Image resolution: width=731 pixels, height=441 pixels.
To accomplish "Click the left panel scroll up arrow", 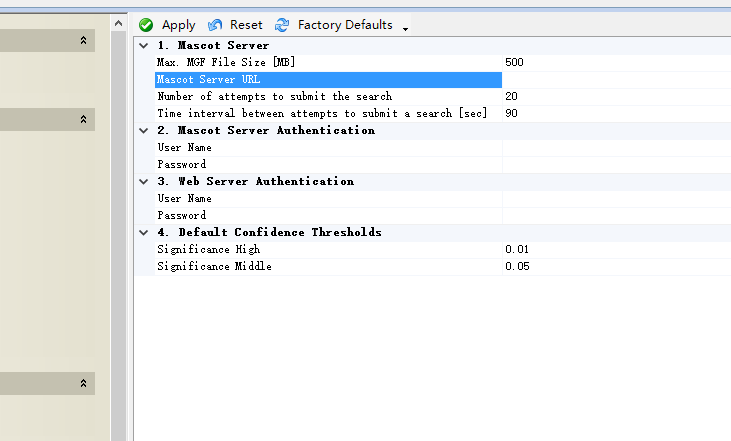I will point(118,23).
